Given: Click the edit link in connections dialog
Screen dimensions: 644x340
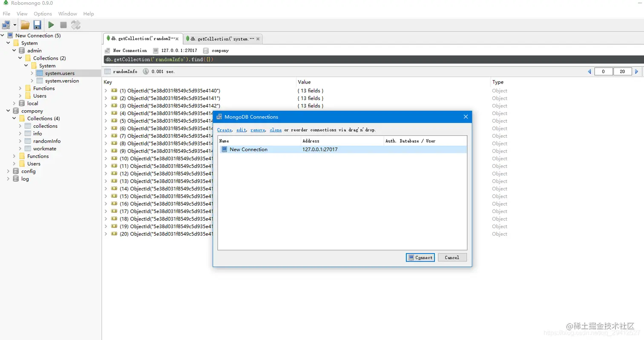Looking at the screenshot, I should 241,130.
